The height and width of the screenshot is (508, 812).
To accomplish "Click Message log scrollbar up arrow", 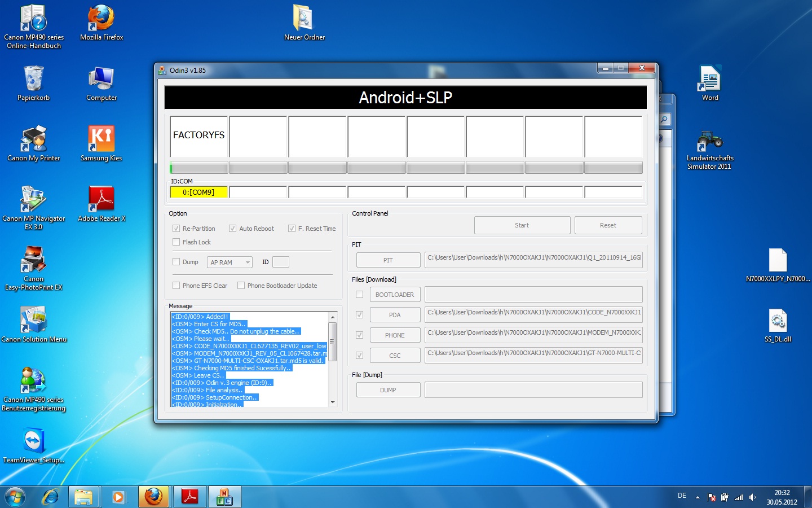I will (333, 317).
